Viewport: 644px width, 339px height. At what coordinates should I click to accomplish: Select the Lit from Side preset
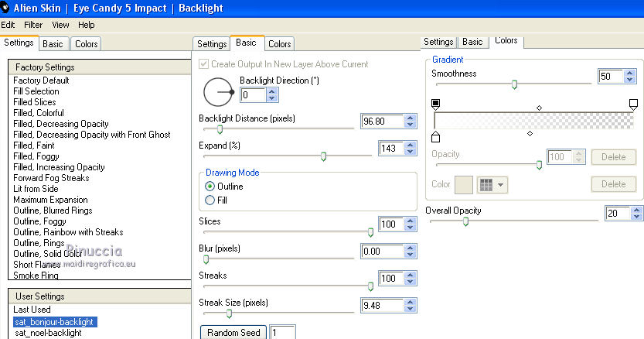[36, 188]
